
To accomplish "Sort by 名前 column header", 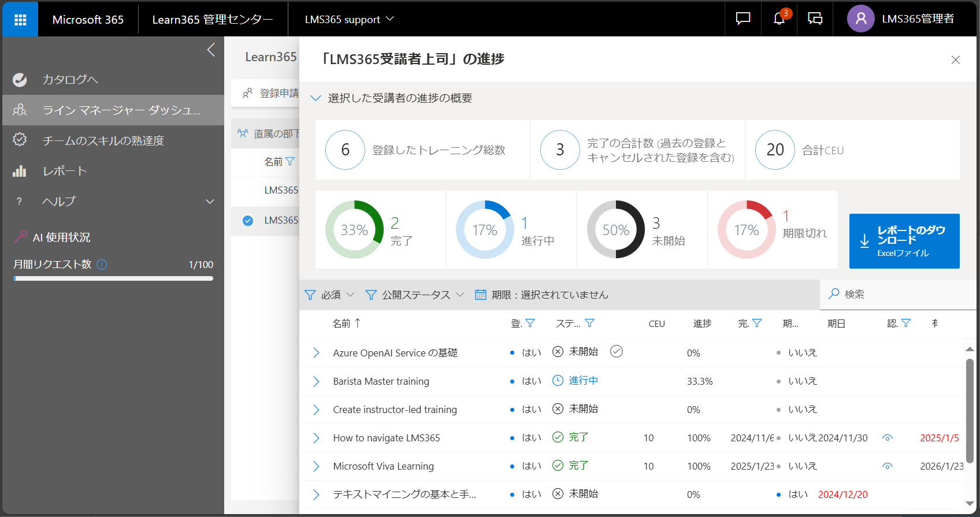I will [347, 323].
